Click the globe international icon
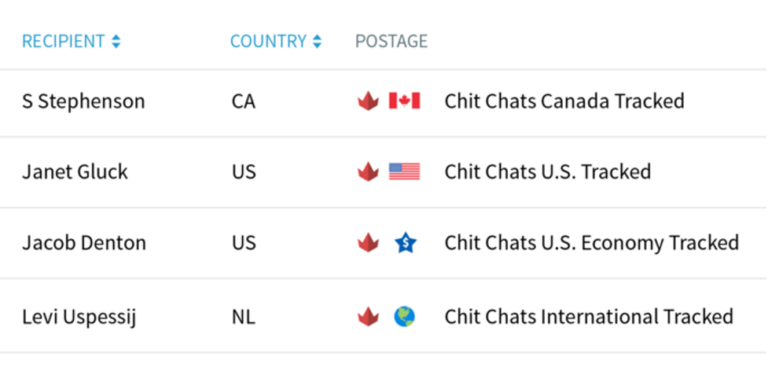 point(405,317)
